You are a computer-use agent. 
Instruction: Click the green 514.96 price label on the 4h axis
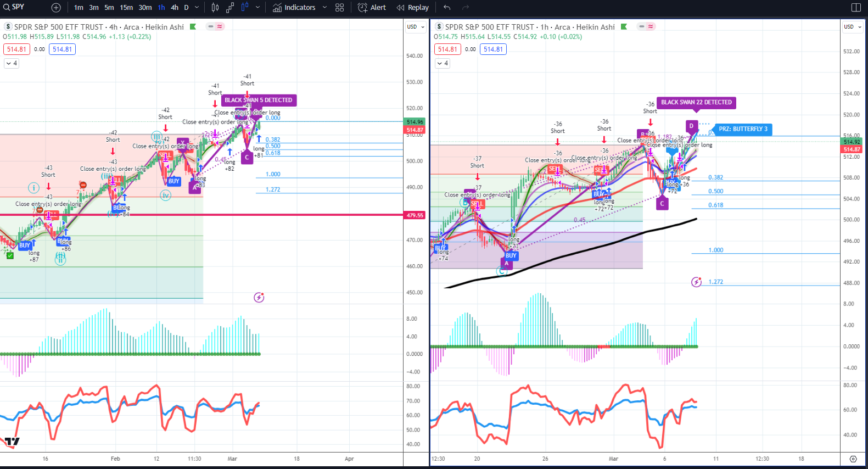pos(415,122)
